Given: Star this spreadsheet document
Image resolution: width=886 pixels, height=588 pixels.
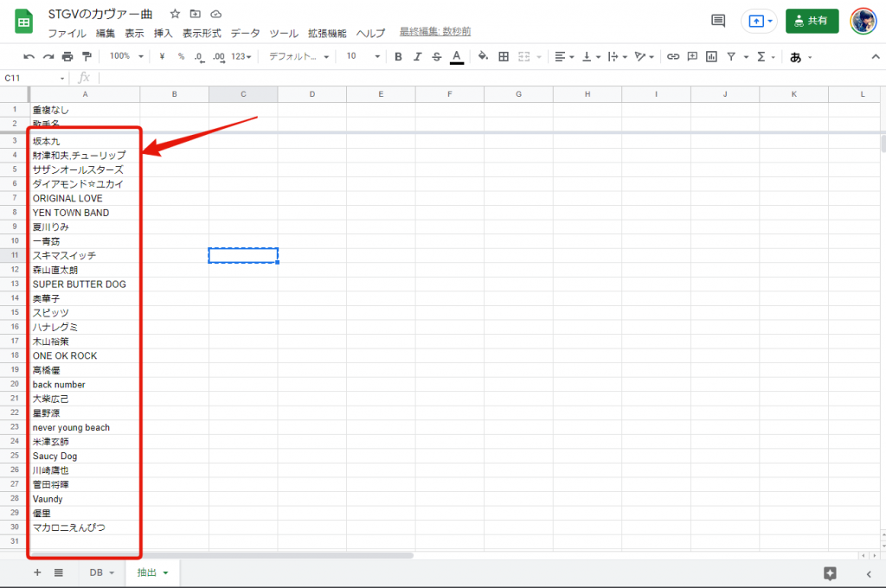Looking at the screenshot, I should [x=176, y=15].
